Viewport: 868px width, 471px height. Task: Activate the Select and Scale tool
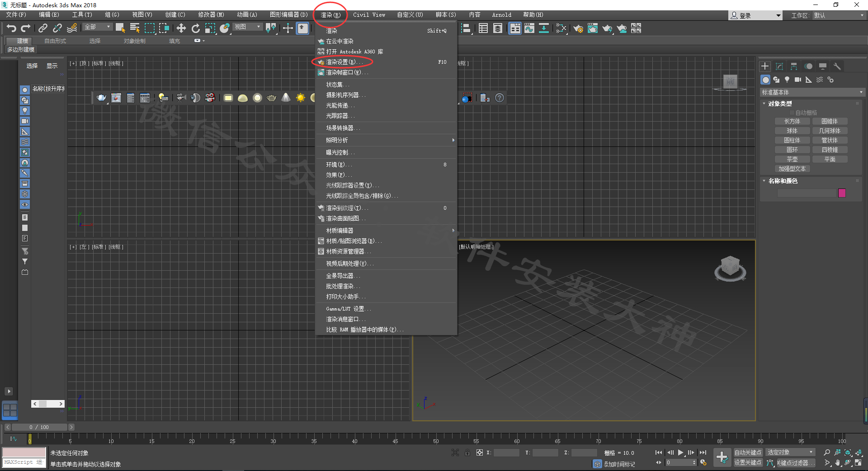point(210,28)
